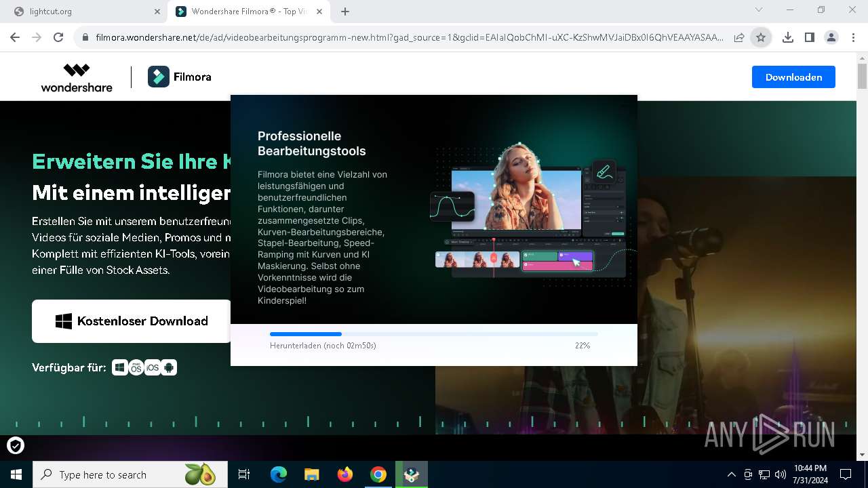Open the Chrome downloads icon

pos(787,38)
